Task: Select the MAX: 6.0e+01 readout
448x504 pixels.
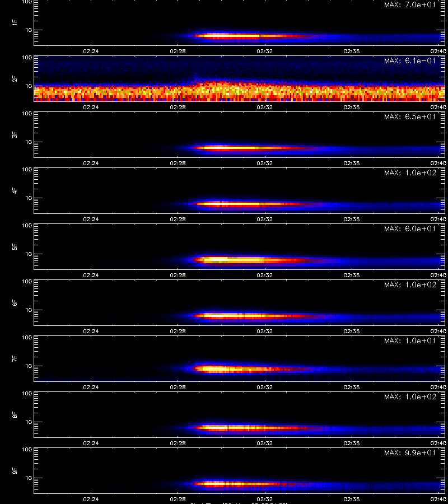Action: (410, 228)
